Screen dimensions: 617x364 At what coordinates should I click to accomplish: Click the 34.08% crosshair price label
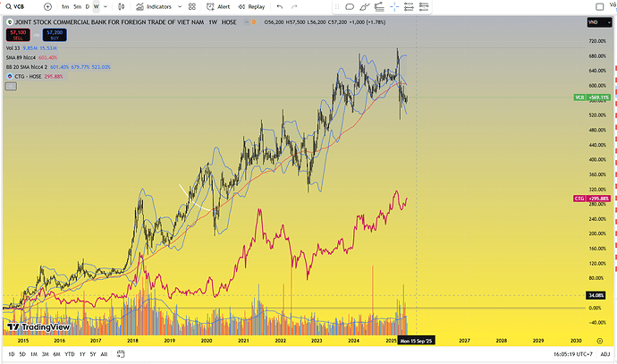click(596, 295)
